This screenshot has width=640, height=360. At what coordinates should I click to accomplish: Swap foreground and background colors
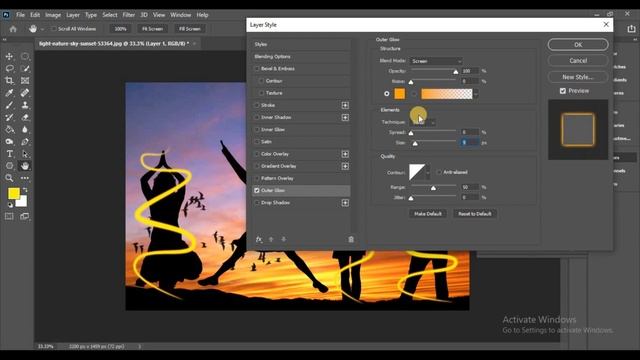click(x=25, y=190)
